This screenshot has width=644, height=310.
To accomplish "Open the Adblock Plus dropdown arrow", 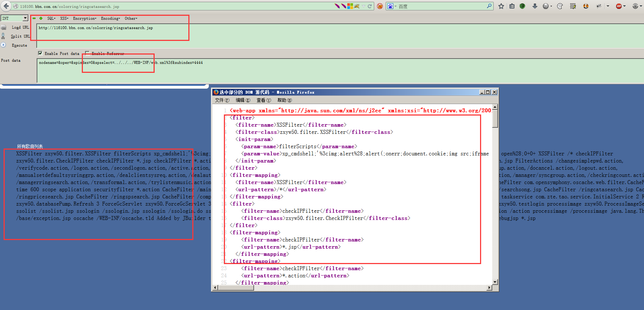I will point(624,6).
